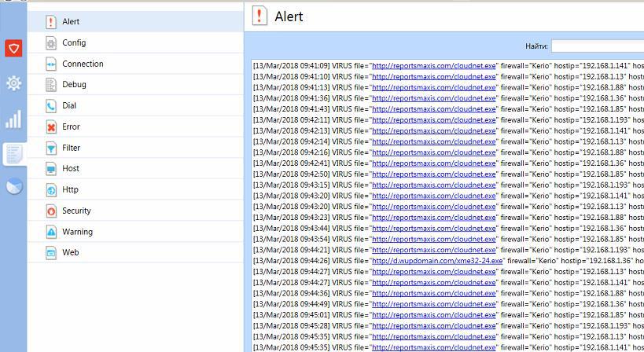The width and height of the screenshot is (644, 352).
Task: Click the Alert heading title text
Action: coord(289,16)
